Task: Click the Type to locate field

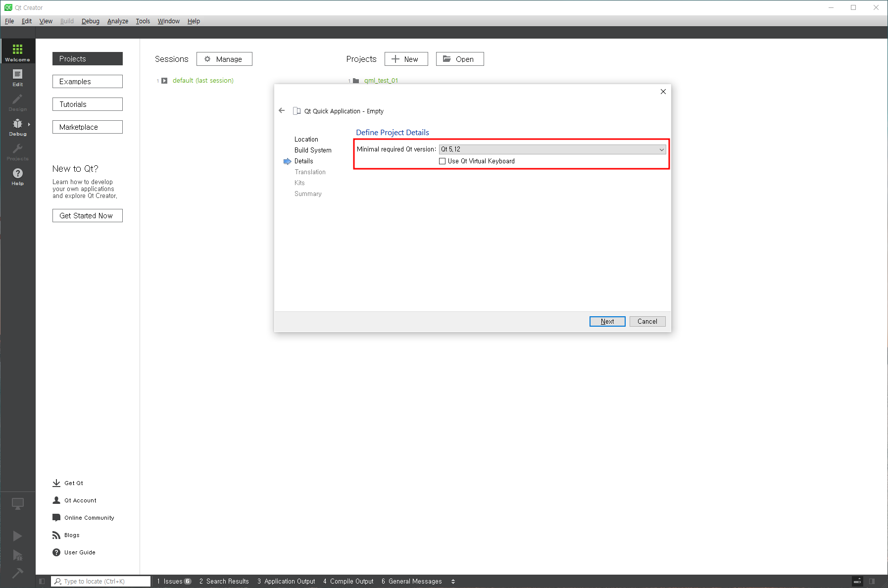Action: click(101, 581)
